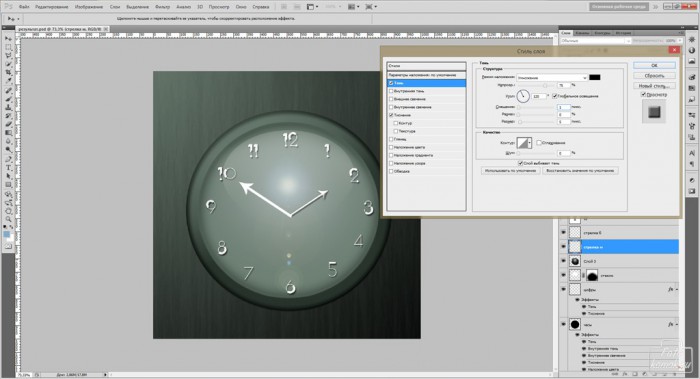This screenshot has width=700, height=379.
Task: Enable the Наложение цвета checkbox
Action: (x=391, y=147)
